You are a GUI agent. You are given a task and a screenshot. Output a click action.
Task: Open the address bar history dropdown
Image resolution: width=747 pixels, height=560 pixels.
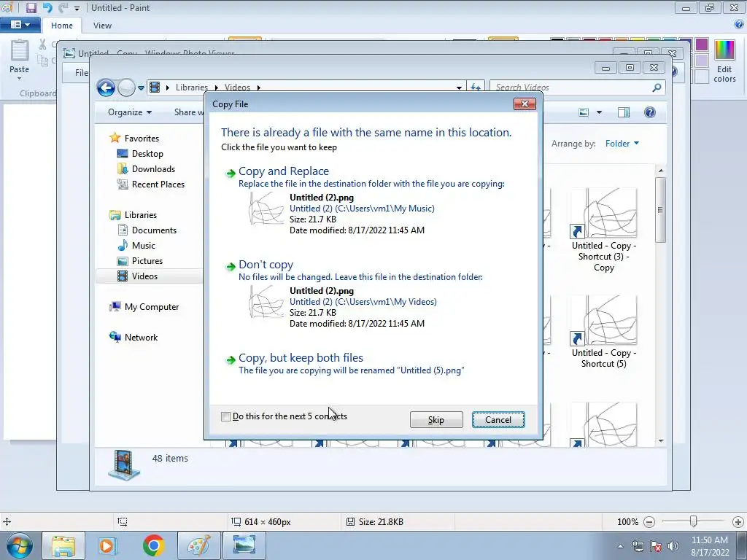pos(459,87)
